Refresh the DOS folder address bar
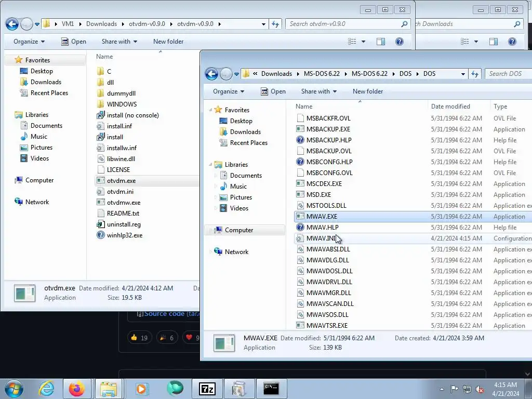Viewport: 532px width, 399px height. 475,74
